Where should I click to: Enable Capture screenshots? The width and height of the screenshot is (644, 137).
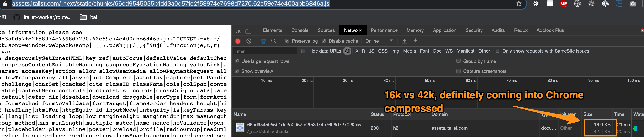[458, 71]
